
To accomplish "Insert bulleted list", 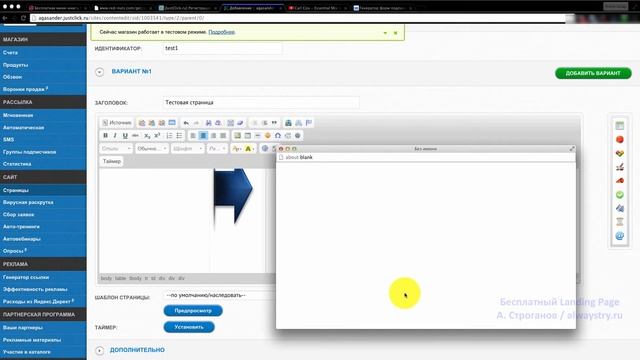I will [179, 136].
